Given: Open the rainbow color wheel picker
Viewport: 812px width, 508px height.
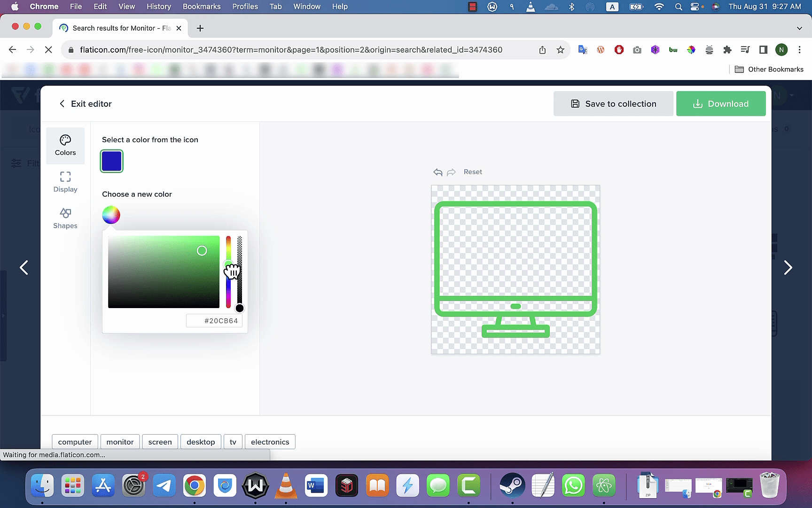Looking at the screenshot, I should point(111,215).
